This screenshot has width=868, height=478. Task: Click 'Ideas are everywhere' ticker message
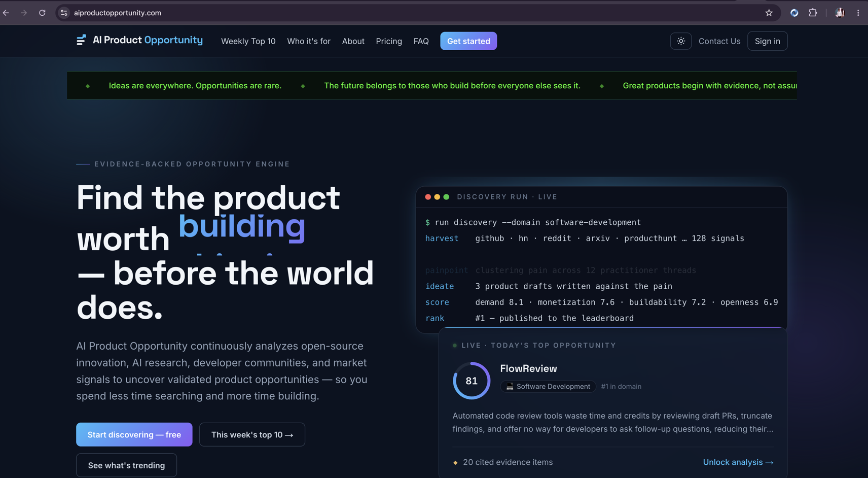pos(195,86)
